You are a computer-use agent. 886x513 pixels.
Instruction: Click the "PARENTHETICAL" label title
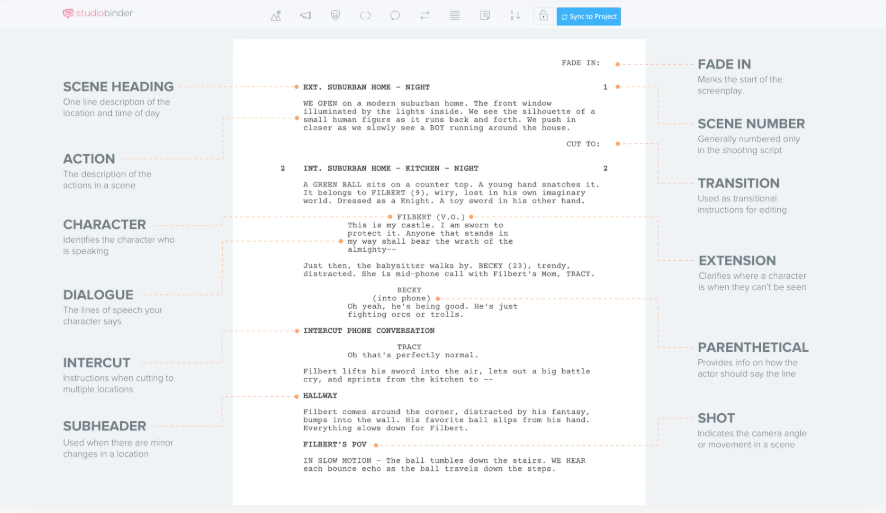point(753,347)
